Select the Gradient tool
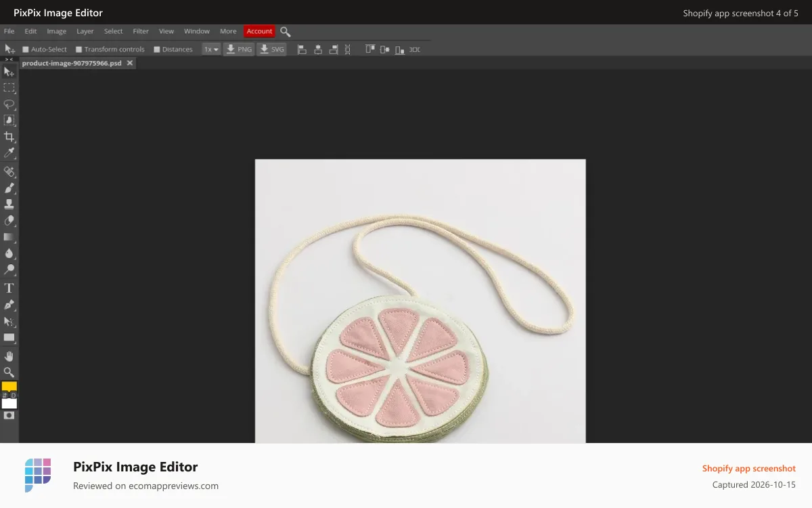 click(9, 237)
